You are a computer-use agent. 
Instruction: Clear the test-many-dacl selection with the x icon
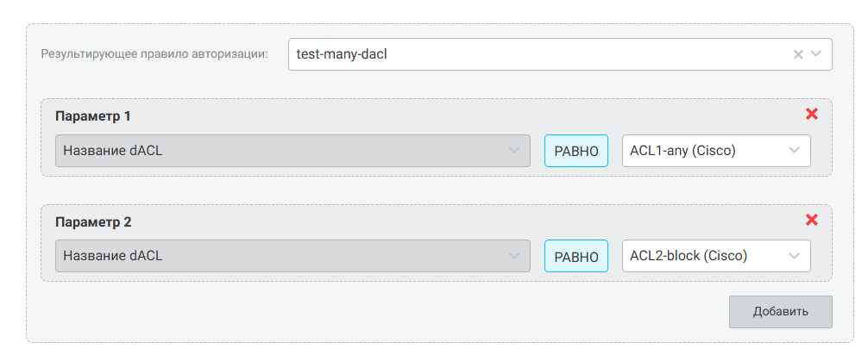click(x=798, y=54)
